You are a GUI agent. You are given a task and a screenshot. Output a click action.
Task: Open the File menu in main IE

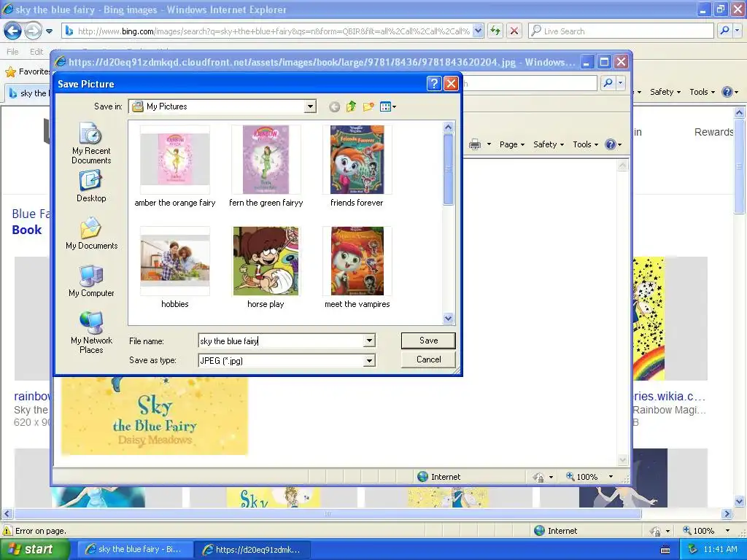(13, 52)
